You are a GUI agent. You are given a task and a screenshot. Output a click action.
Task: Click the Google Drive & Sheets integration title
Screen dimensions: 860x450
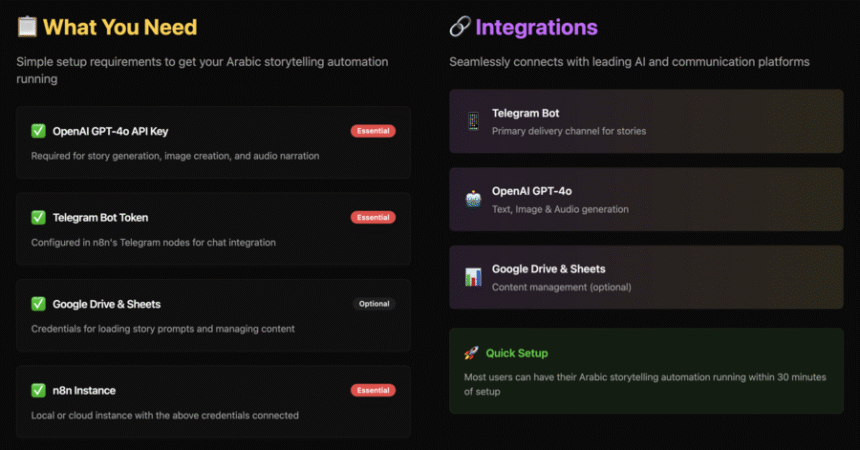pos(548,269)
